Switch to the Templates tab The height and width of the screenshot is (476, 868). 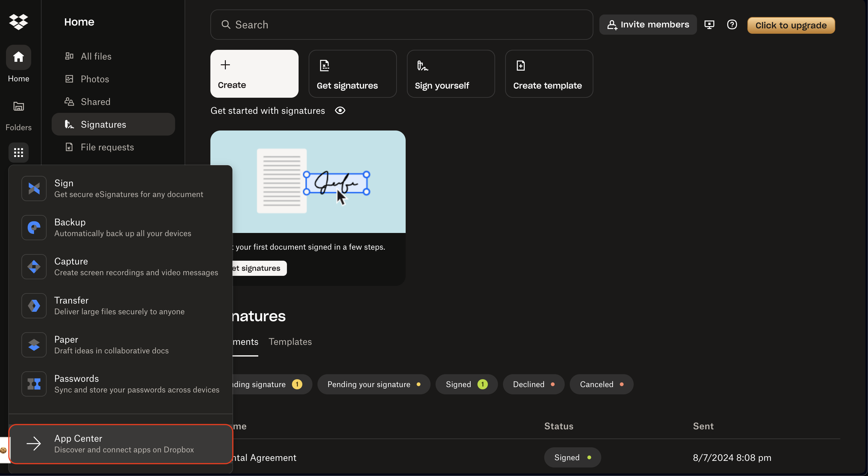pos(290,342)
